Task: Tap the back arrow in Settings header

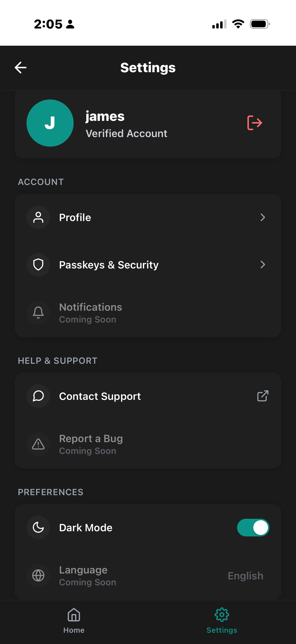Action: [x=20, y=68]
